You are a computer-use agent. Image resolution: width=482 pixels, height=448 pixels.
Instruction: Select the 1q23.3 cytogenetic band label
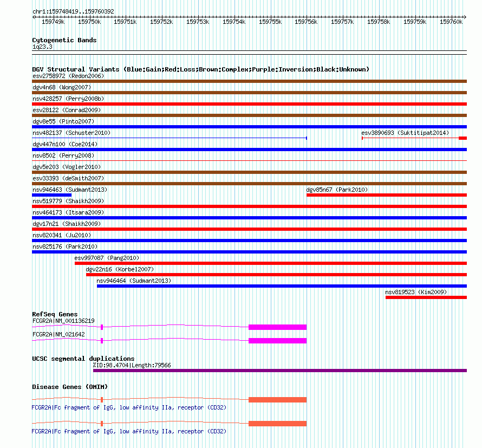[42, 47]
